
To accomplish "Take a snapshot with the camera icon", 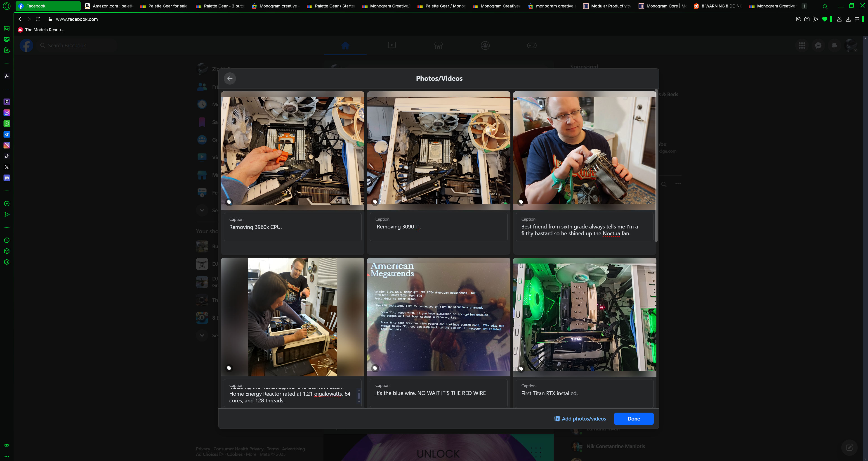I will 807,19.
